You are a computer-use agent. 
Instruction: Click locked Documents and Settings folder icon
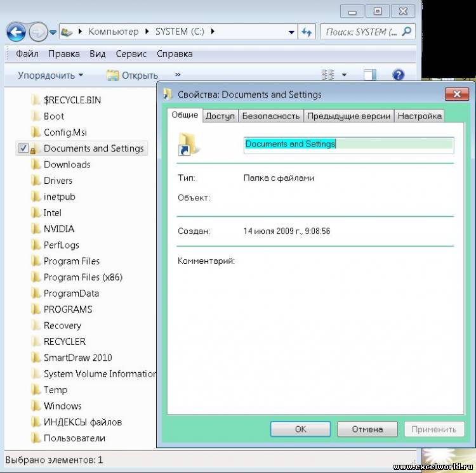[34, 148]
